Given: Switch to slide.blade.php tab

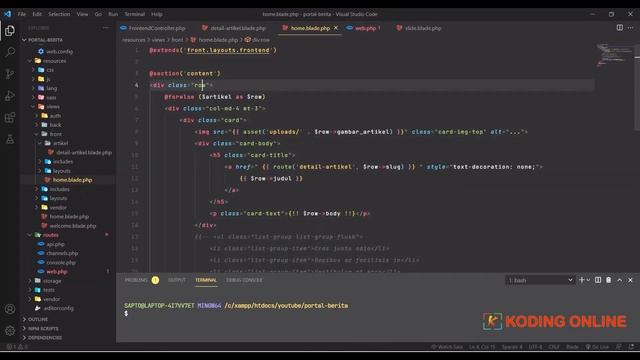Looking at the screenshot, I should tap(423, 28).
